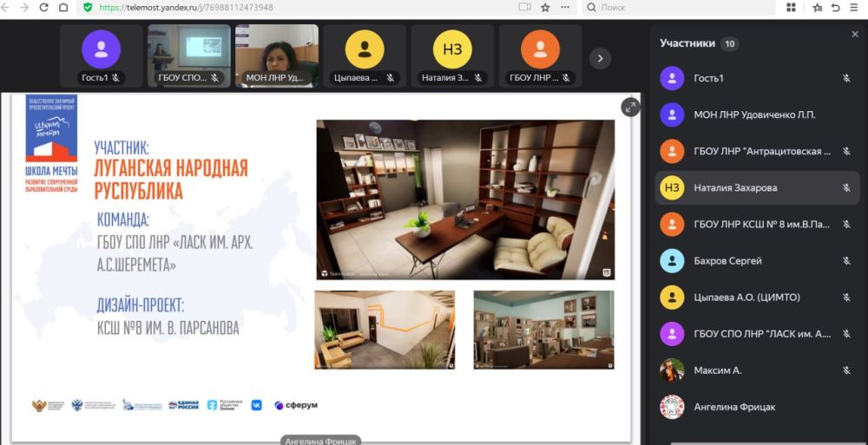Select the ГБОУ ЛНР participant tile
868x445 pixels.
click(x=540, y=56)
